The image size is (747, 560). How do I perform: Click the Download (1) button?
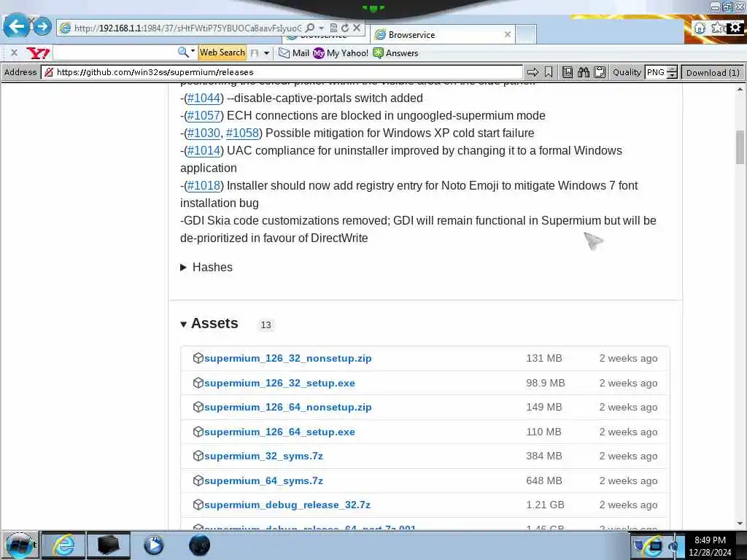[x=713, y=72]
